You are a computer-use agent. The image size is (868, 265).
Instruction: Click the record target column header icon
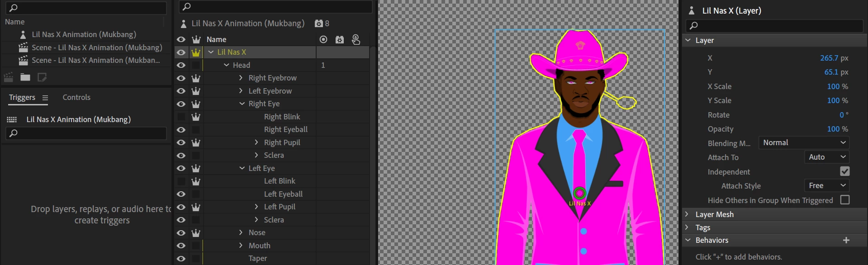click(323, 40)
